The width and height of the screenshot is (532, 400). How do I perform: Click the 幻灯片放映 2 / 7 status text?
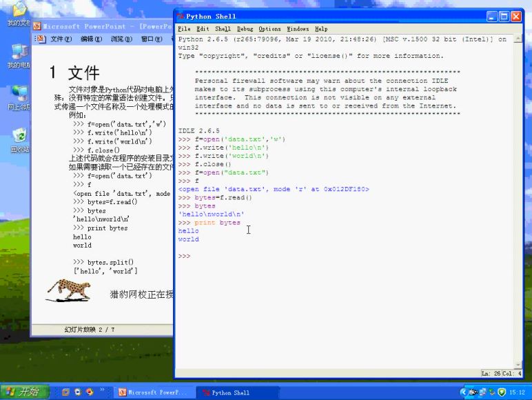pos(89,330)
